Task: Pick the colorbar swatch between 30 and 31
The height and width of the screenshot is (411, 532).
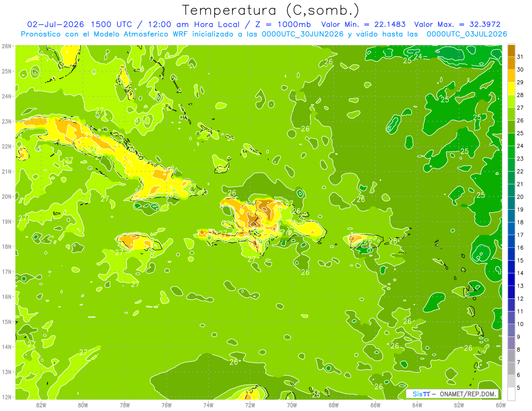Action: click(511, 63)
